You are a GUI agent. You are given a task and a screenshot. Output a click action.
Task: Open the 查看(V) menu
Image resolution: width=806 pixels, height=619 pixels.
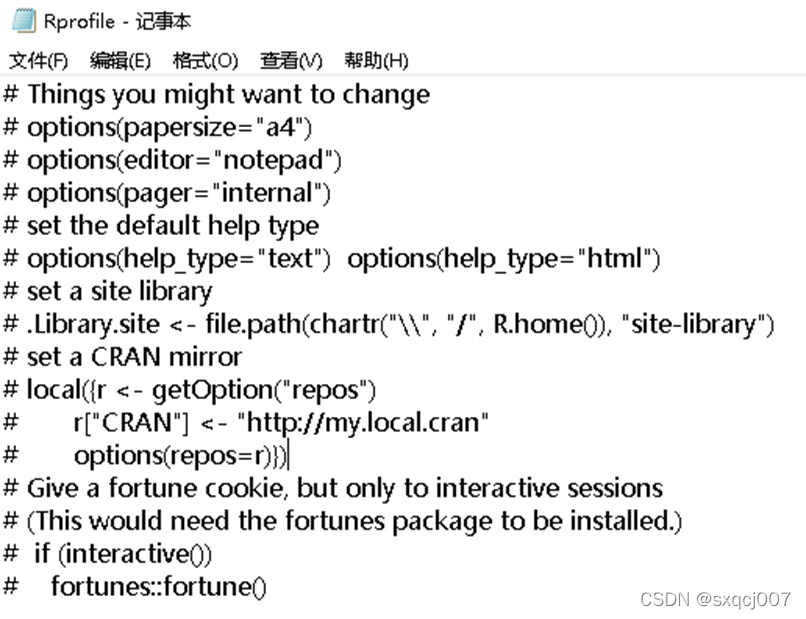coord(291,61)
